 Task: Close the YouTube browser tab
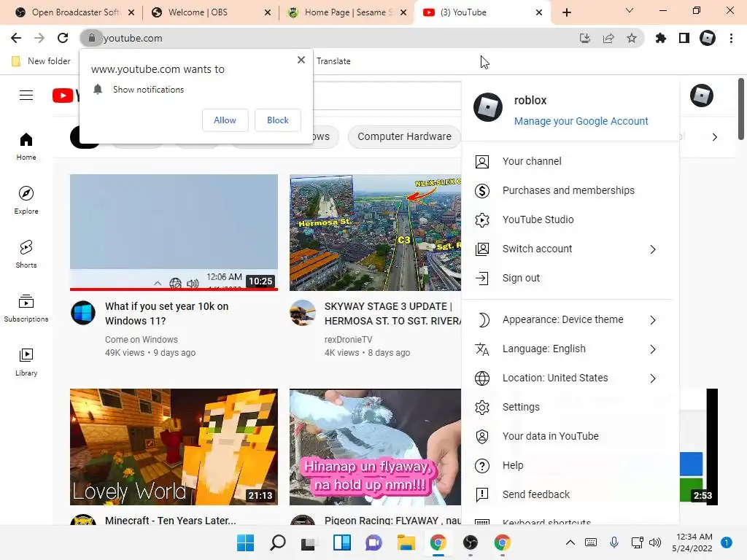[x=539, y=12]
